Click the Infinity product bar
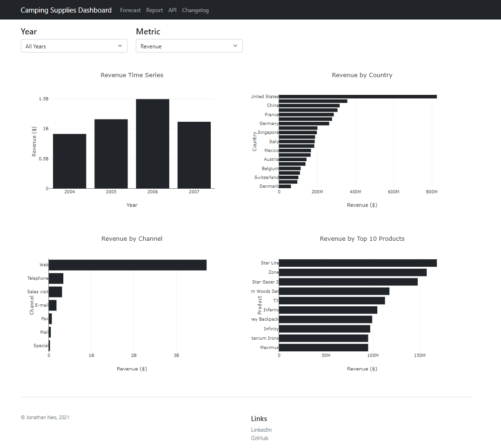Screen dimensions: 501x448 click(x=325, y=329)
